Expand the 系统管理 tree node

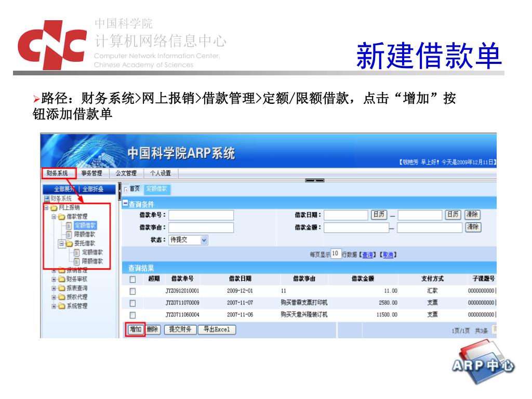(54, 307)
